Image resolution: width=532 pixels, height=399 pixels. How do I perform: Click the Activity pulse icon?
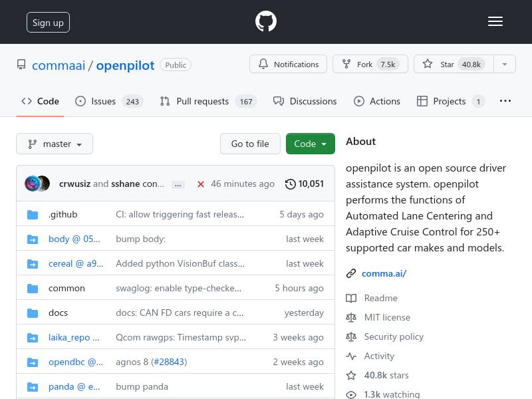click(x=351, y=356)
